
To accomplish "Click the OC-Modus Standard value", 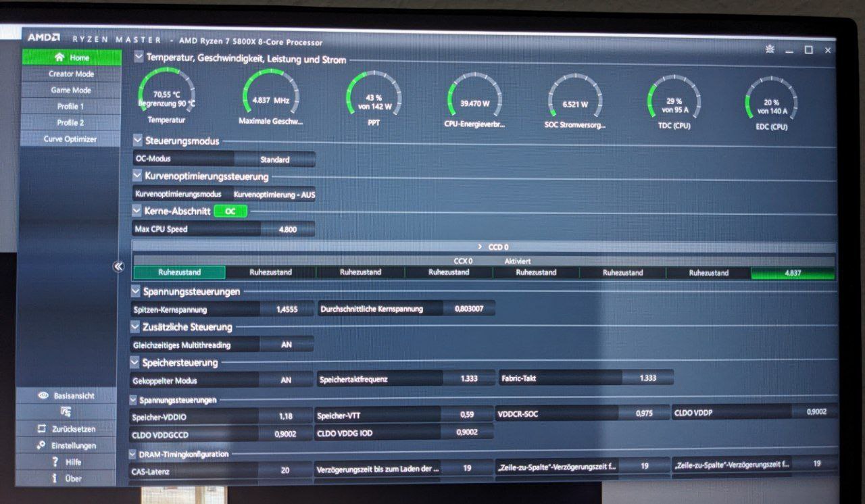I will pyautogui.click(x=274, y=160).
